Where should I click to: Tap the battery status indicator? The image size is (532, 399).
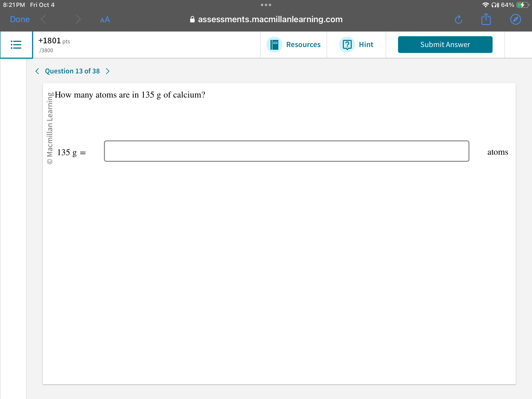522,5
